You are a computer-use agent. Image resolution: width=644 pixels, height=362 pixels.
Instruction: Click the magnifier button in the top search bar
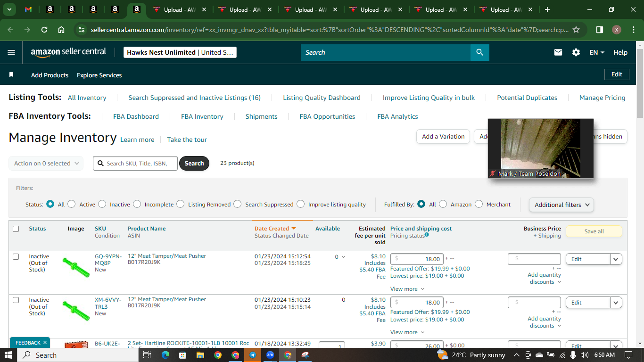pos(479,52)
